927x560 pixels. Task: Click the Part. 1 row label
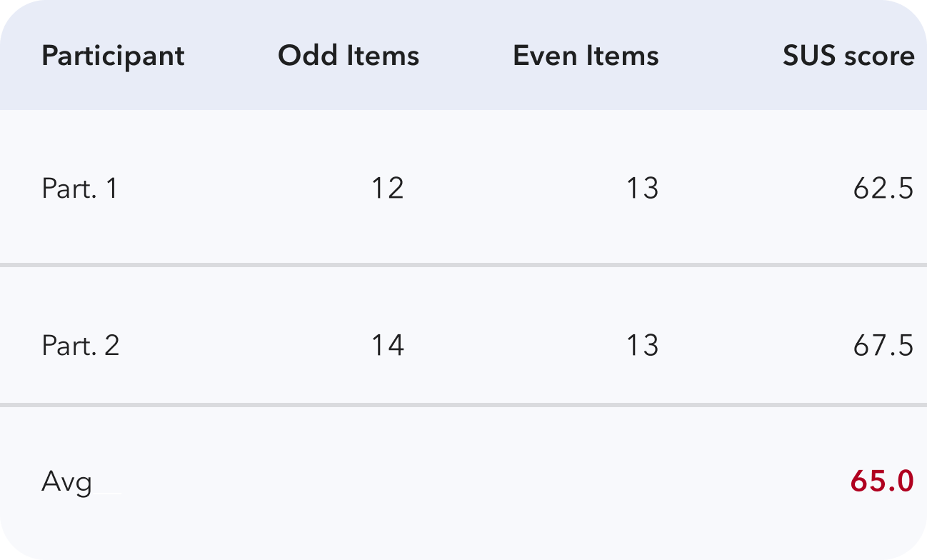[x=79, y=189]
